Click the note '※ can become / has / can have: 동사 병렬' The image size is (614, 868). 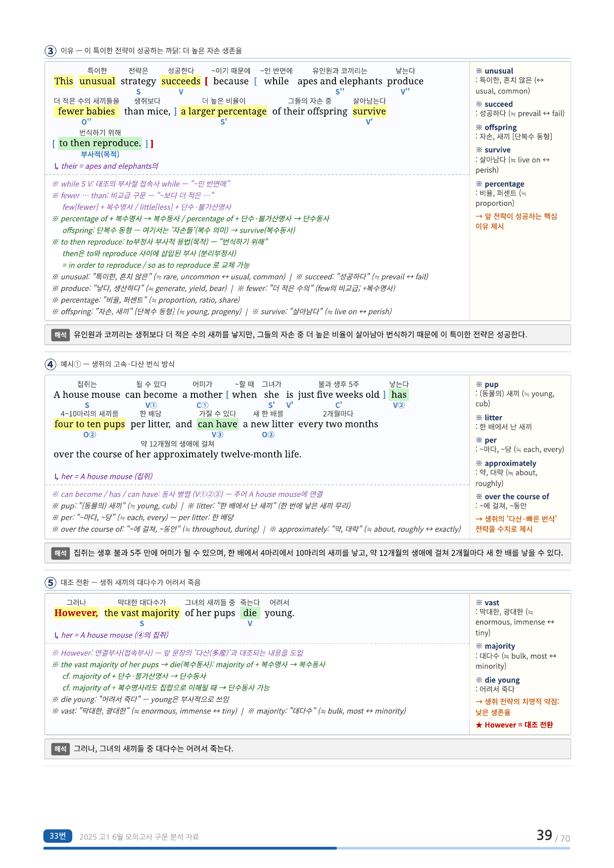pos(188,494)
